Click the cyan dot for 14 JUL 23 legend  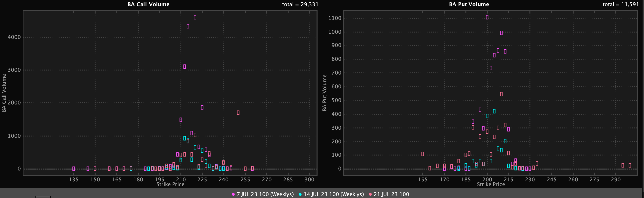(300, 194)
